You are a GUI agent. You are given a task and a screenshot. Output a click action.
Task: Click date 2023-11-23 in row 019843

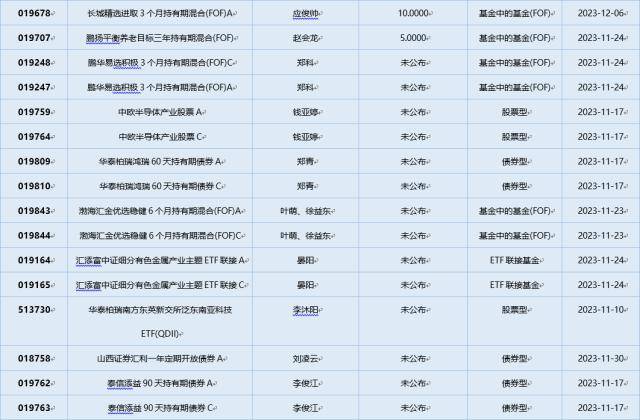[x=601, y=211]
